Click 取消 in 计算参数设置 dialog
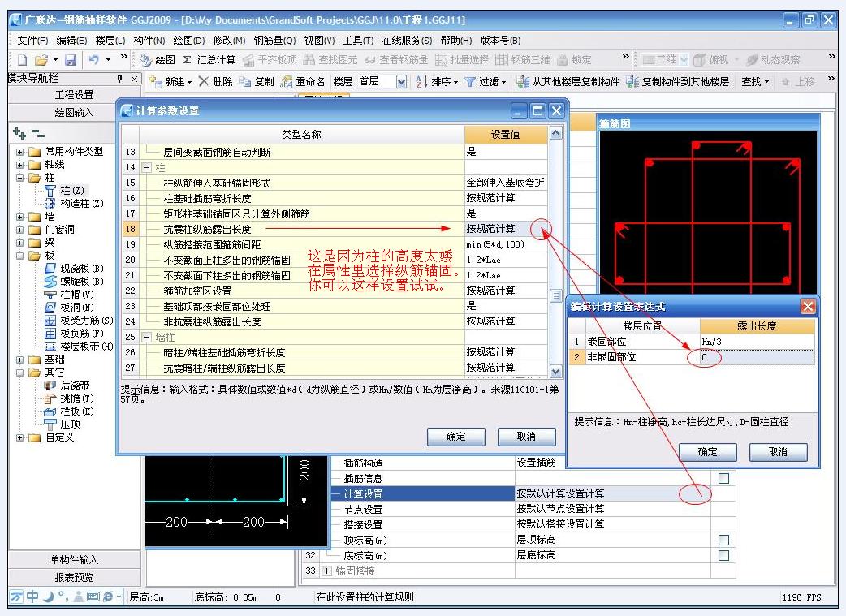The width and height of the screenshot is (846, 616). coord(526,437)
